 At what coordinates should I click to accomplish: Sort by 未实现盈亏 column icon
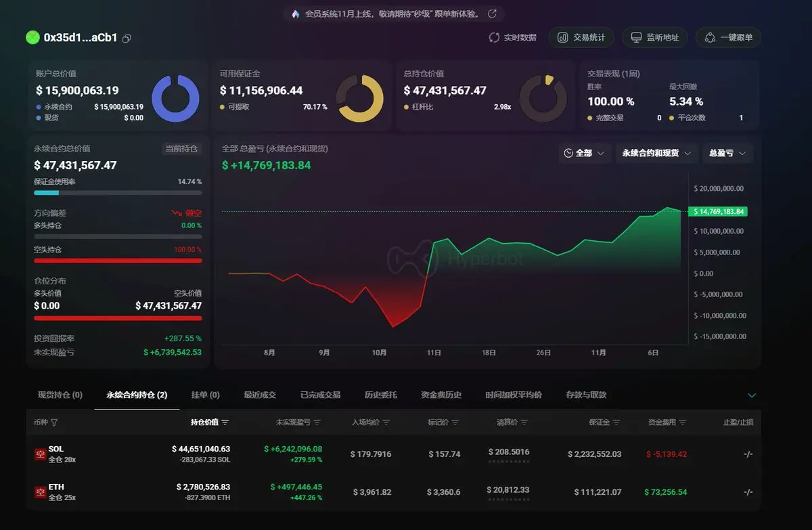click(x=317, y=422)
